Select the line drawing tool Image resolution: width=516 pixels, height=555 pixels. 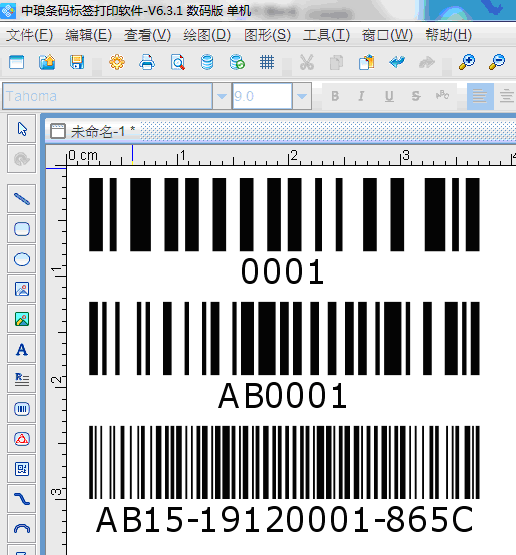coord(22,199)
